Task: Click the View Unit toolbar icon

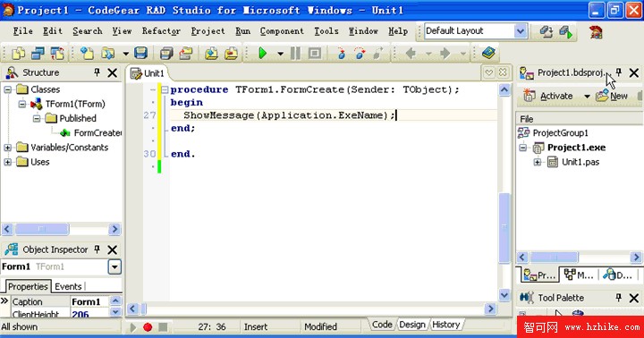Action: coord(18,54)
